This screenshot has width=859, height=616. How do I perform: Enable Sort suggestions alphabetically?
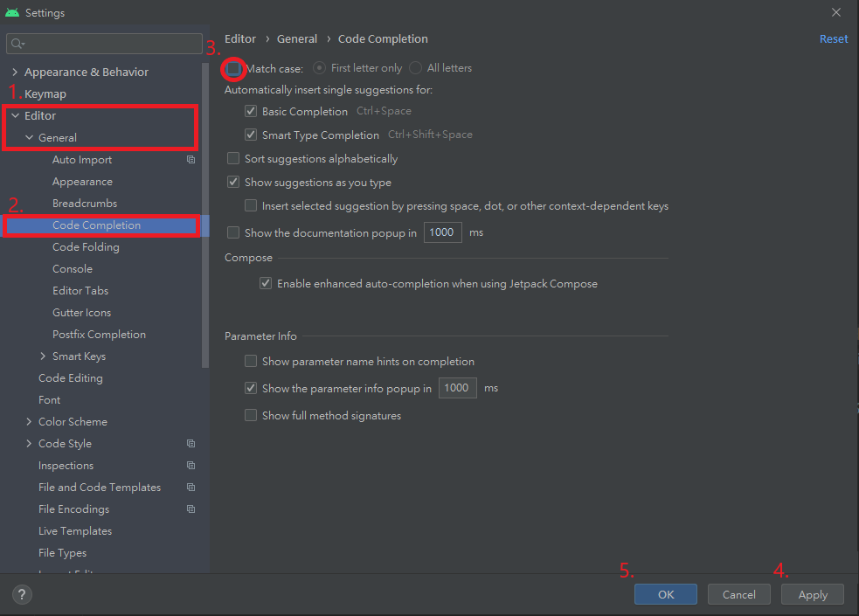(233, 158)
